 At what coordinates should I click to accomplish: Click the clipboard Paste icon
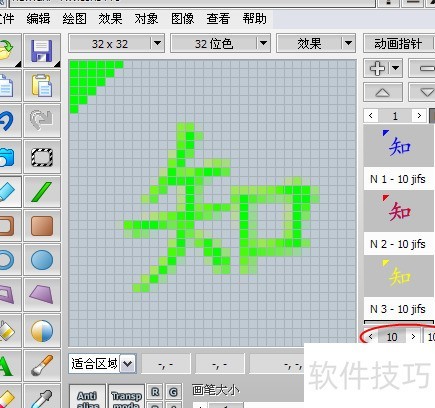pos(42,85)
